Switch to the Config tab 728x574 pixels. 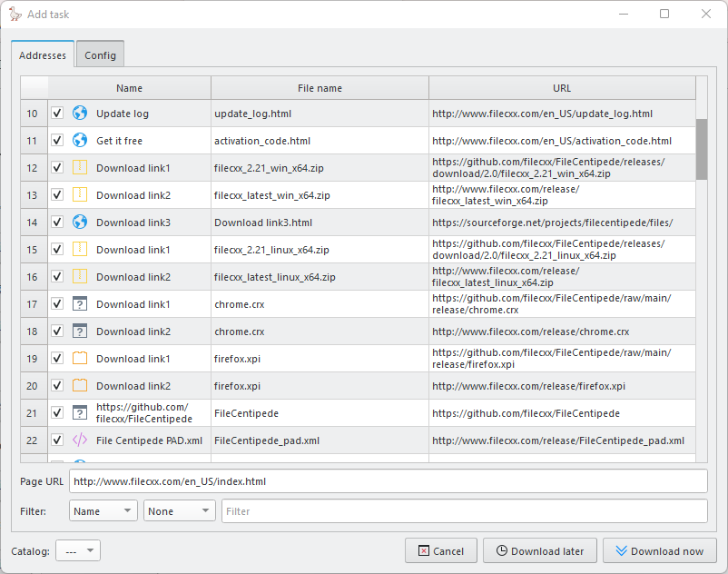tap(100, 54)
